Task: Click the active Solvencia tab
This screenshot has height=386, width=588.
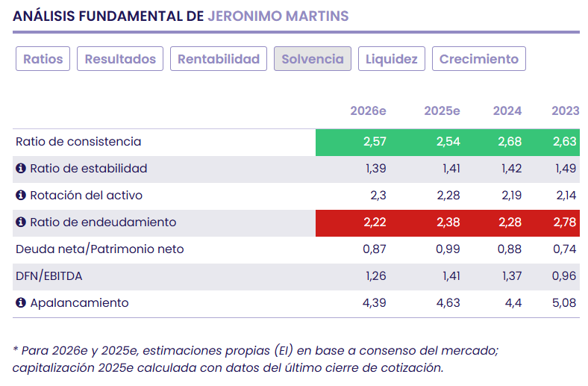Action: 313,59
